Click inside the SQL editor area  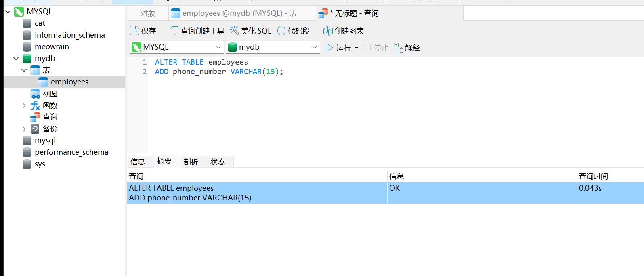(x=363, y=109)
